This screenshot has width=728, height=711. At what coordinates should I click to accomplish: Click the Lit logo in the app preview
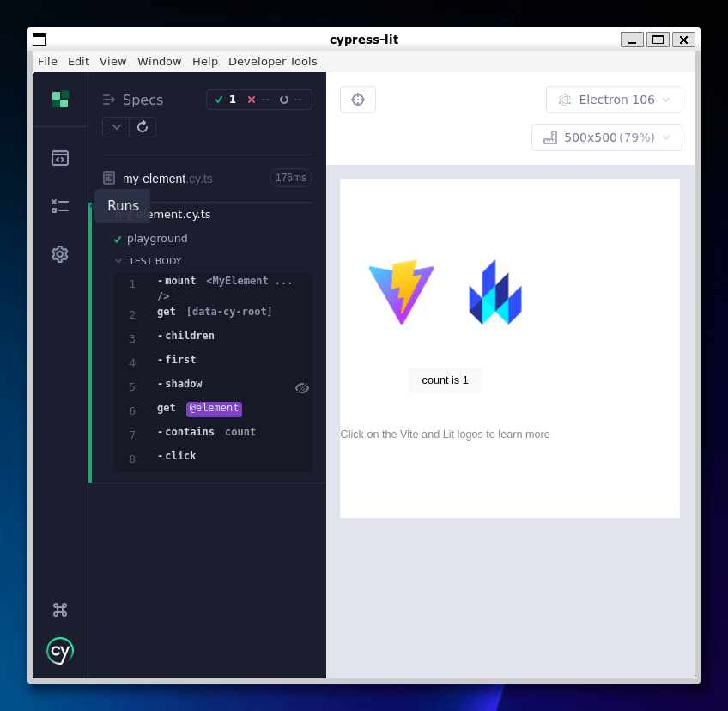point(495,292)
